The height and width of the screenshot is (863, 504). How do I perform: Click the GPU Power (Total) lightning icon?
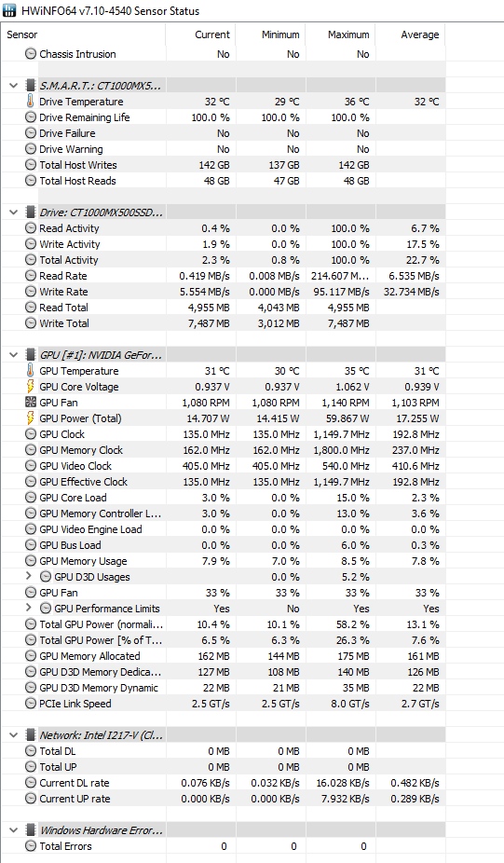click(x=30, y=418)
